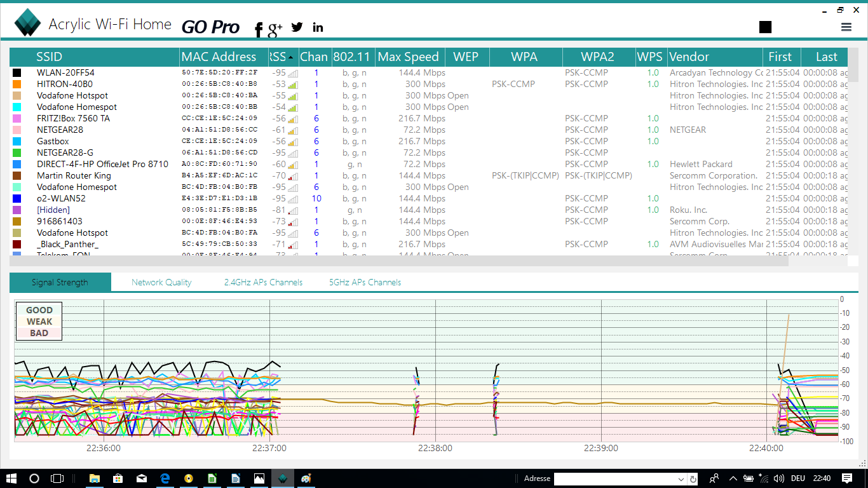Switch to the Signal Strength tab
The height and width of the screenshot is (488, 868).
pos(60,282)
